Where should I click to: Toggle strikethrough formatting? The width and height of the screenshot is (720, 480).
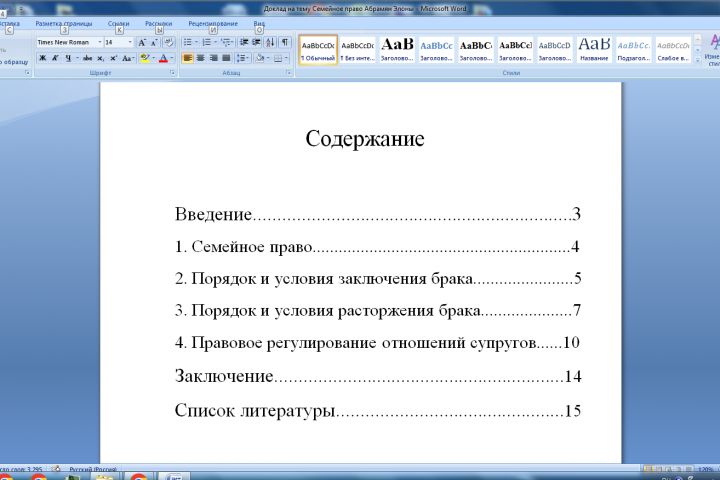tap(87, 58)
